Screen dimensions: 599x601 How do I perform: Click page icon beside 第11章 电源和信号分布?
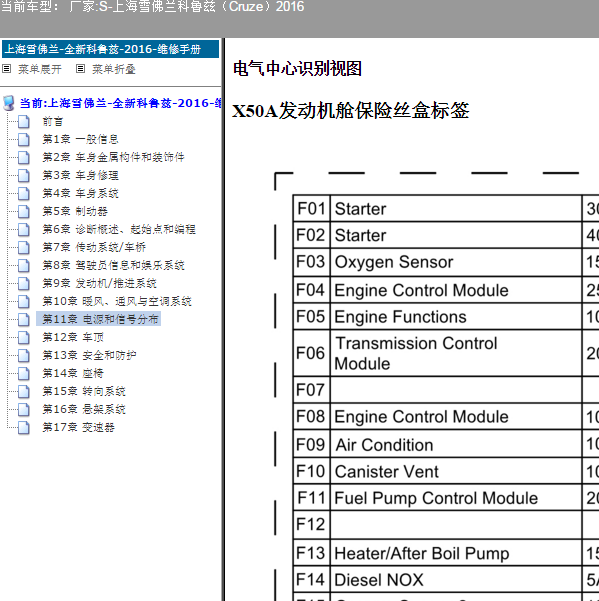tap(24, 320)
